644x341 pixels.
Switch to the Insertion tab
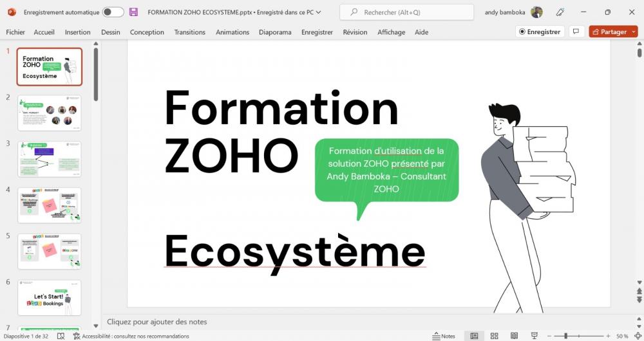(x=78, y=32)
